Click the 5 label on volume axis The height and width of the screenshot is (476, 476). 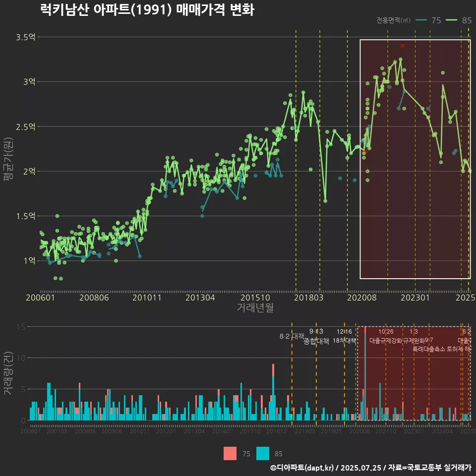tap(23, 389)
